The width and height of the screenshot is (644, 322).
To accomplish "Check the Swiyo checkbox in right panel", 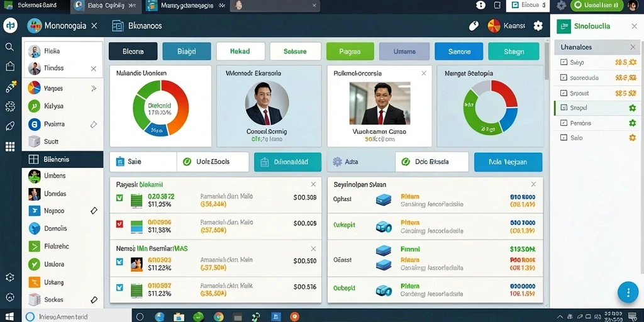I will (563, 62).
